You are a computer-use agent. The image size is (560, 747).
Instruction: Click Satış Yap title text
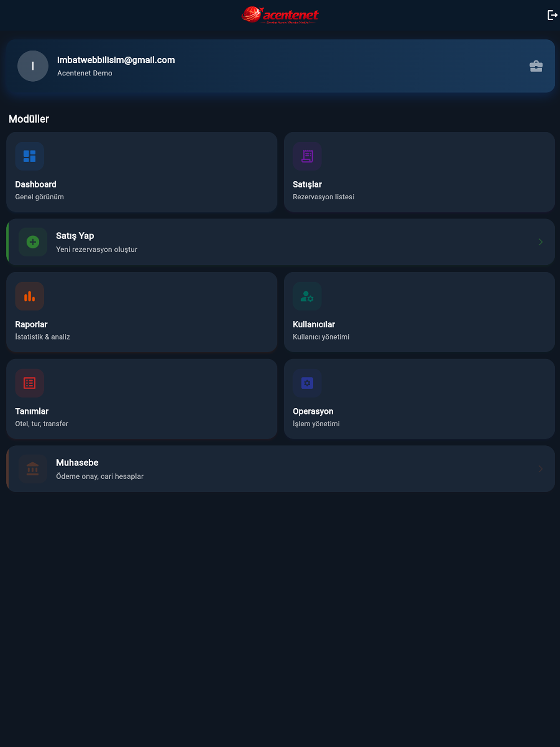pos(75,236)
